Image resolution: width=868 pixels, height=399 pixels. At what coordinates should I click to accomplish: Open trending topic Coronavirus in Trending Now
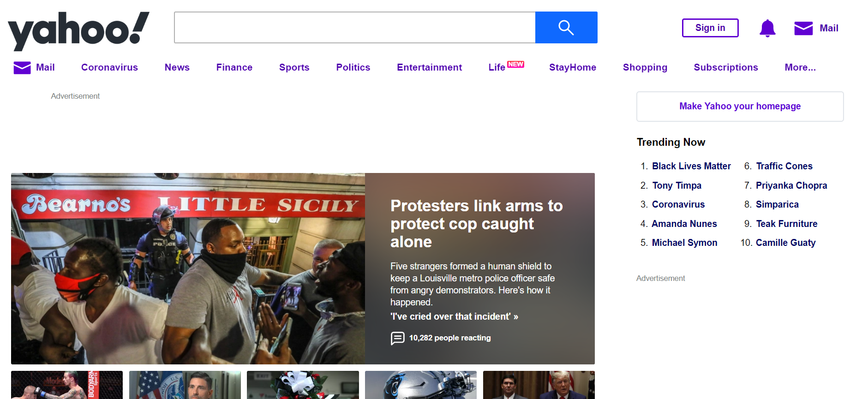coord(678,204)
